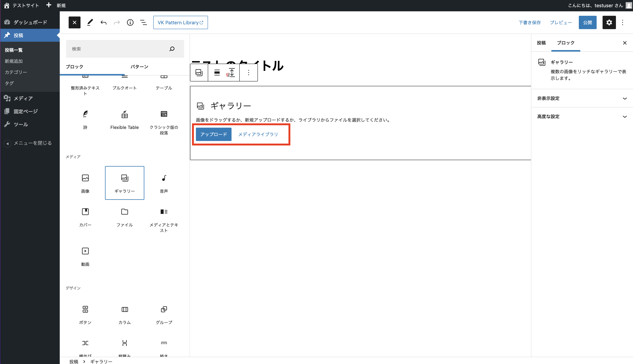Select the edit pencil tool icon
The height and width of the screenshot is (364, 633).
(x=90, y=22)
